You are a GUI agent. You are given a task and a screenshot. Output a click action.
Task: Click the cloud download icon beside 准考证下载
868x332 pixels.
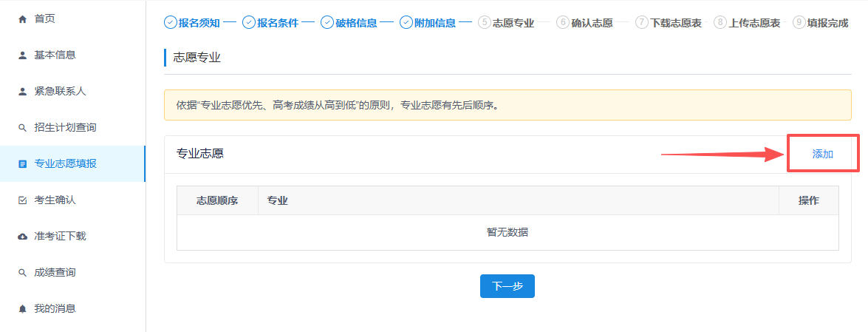22,237
